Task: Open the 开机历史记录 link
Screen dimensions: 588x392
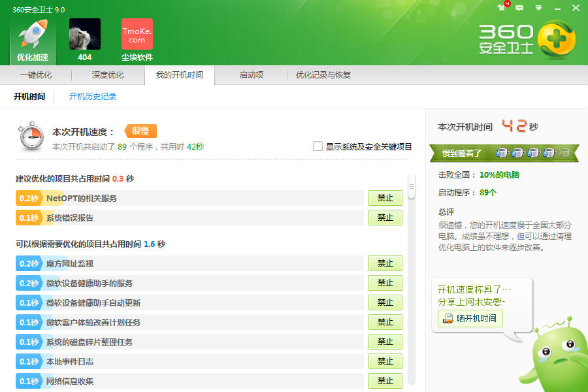Action: pyautogui.click(x=93, y=97)
